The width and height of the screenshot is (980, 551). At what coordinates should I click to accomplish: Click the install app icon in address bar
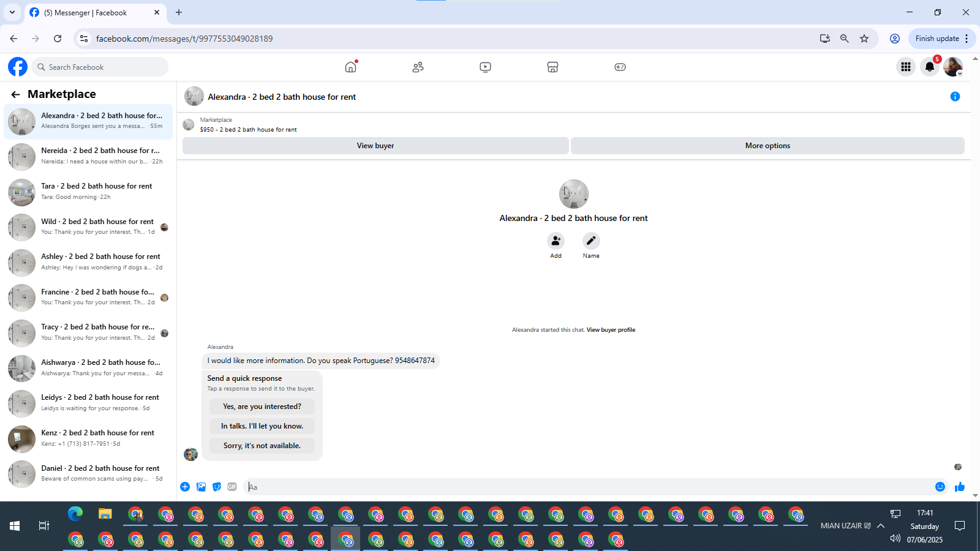pyautogui.click(x=825, y=39)
